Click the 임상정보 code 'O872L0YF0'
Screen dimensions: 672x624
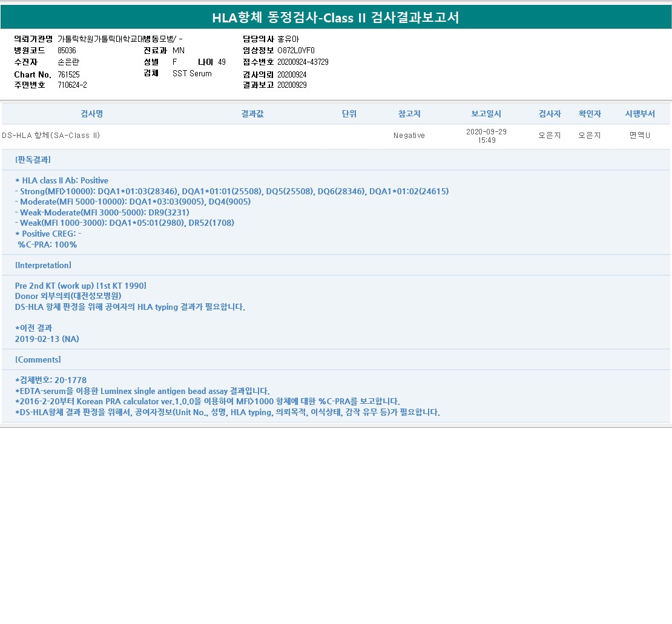[296, 51]
